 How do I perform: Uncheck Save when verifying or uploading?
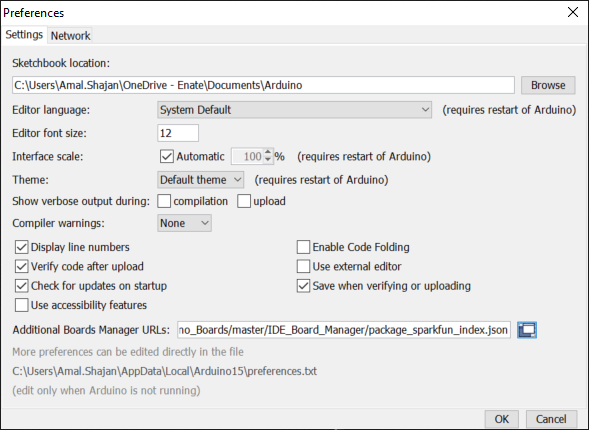303,286
